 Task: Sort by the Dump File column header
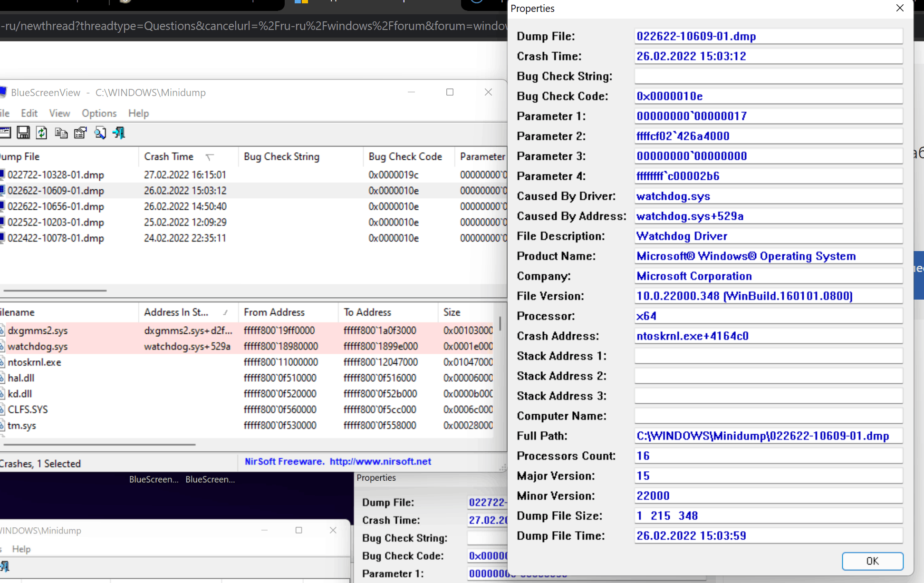[x=69, y=156]
